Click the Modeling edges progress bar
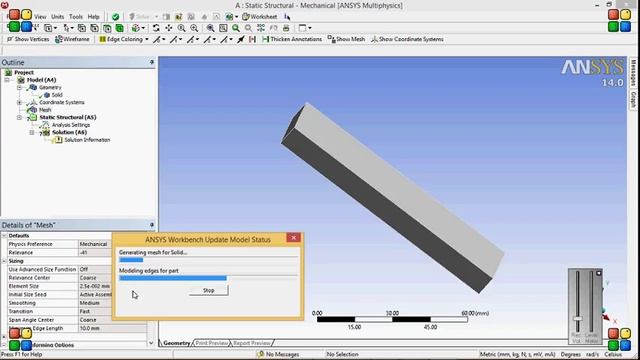Image resolution: width=640 pixels, height=360 pixels. 208,278
